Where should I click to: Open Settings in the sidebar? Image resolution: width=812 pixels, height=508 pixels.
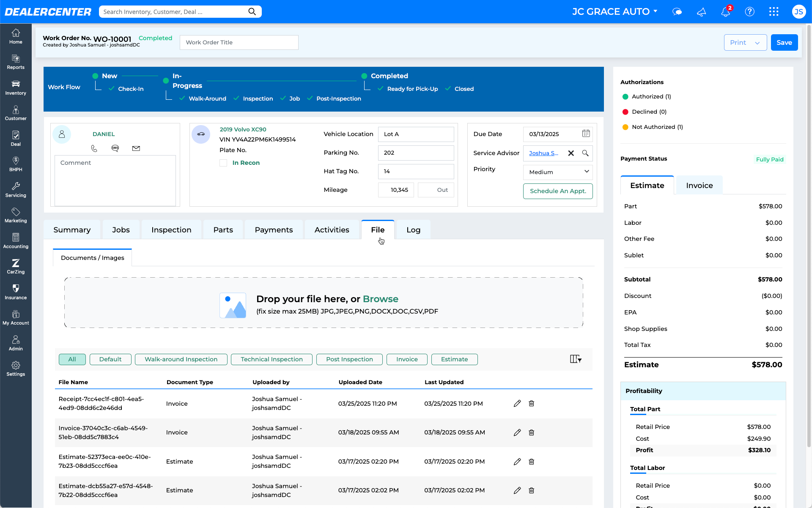[16, 369]
